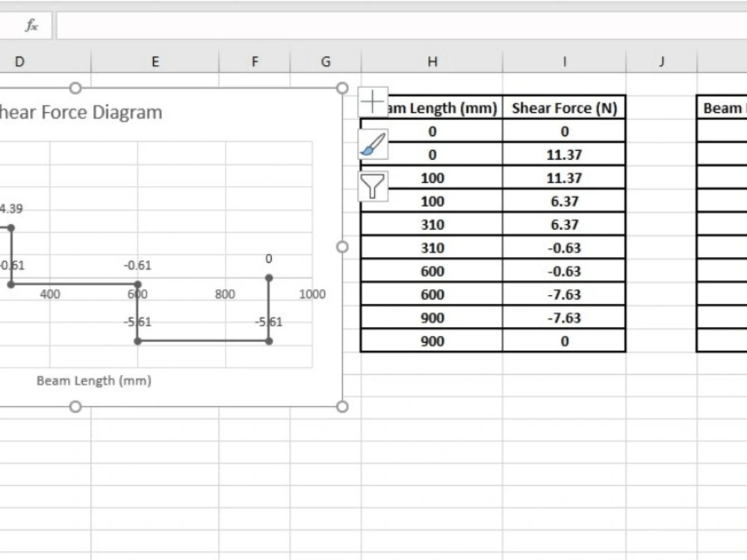This screenshot has height=560, width=747.
Task: Click the Beam Length (mm) axis title
Action: click(94, 381)
